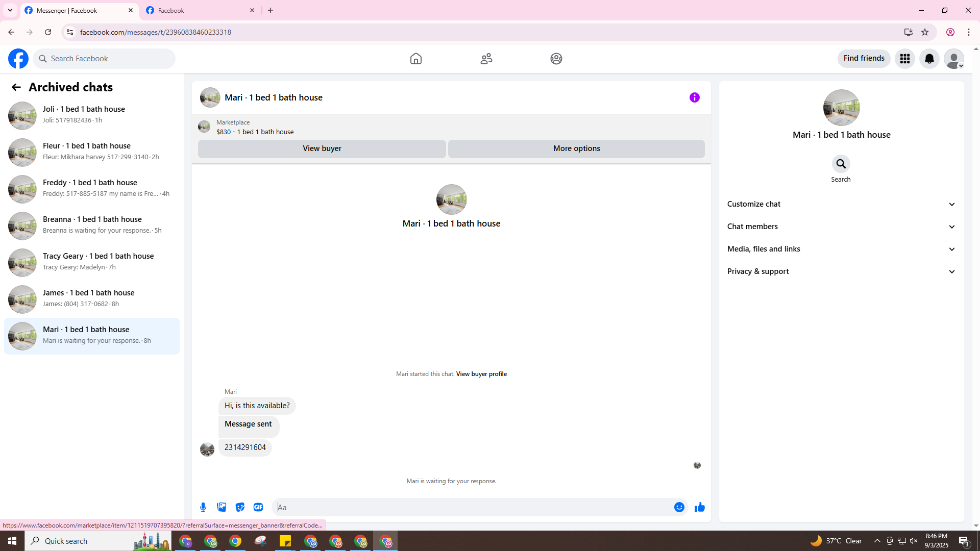Open Sticky Notes from taskbar
Image resolution: width=980 pixels, height=551 pixels.
coord(285,541)
